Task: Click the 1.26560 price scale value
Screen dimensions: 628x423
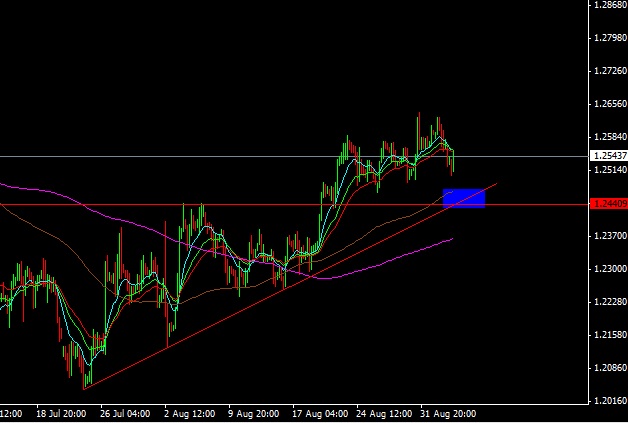Action: pos(610,104)
